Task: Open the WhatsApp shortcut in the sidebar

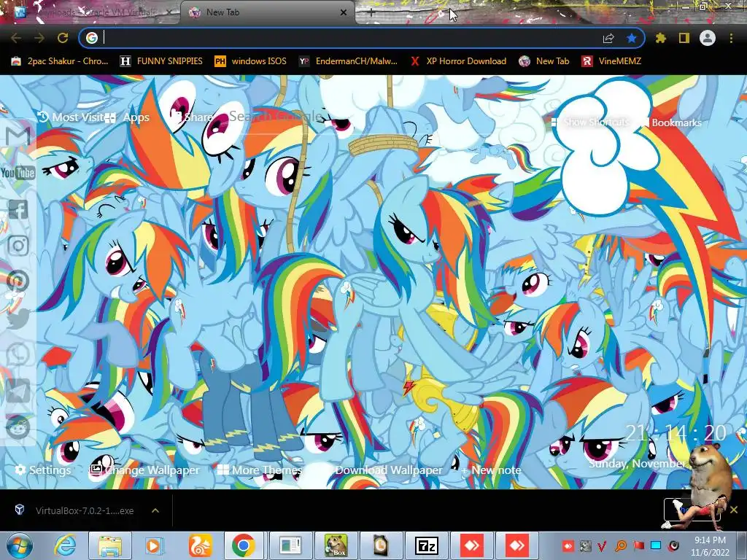Action: point(18,355)
